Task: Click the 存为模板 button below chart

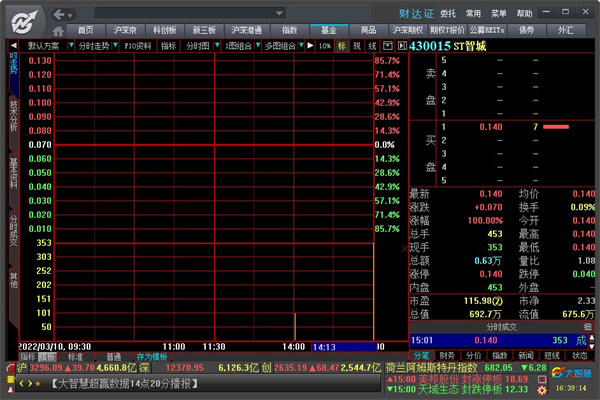Action: 153,356
